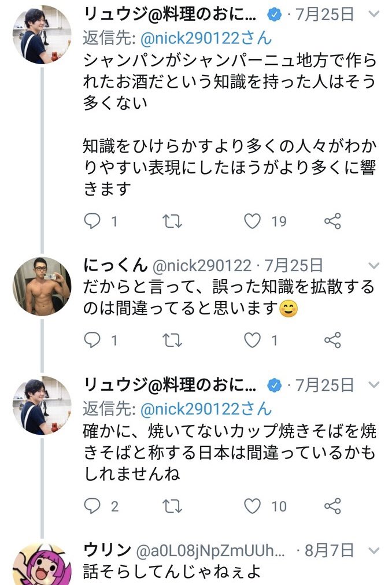This screenshot has height=585, width=392.
Task: Share the cup yakisoba tweet
Action: [332, 506]
